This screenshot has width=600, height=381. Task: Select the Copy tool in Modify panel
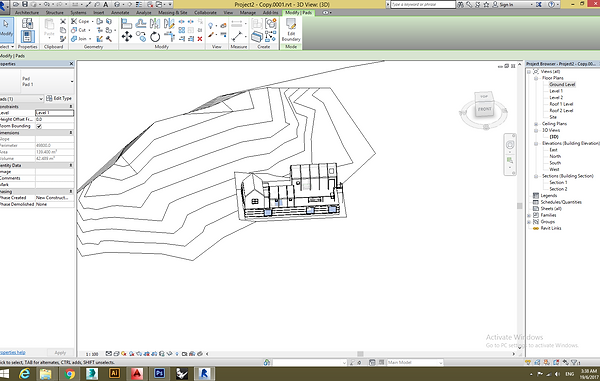[x=141, y=37]
